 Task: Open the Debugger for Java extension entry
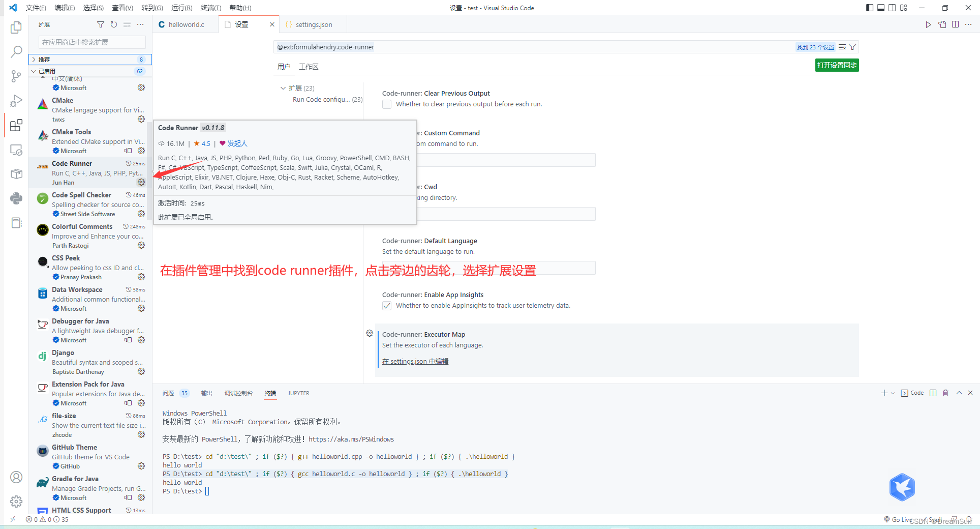[90, 330]
